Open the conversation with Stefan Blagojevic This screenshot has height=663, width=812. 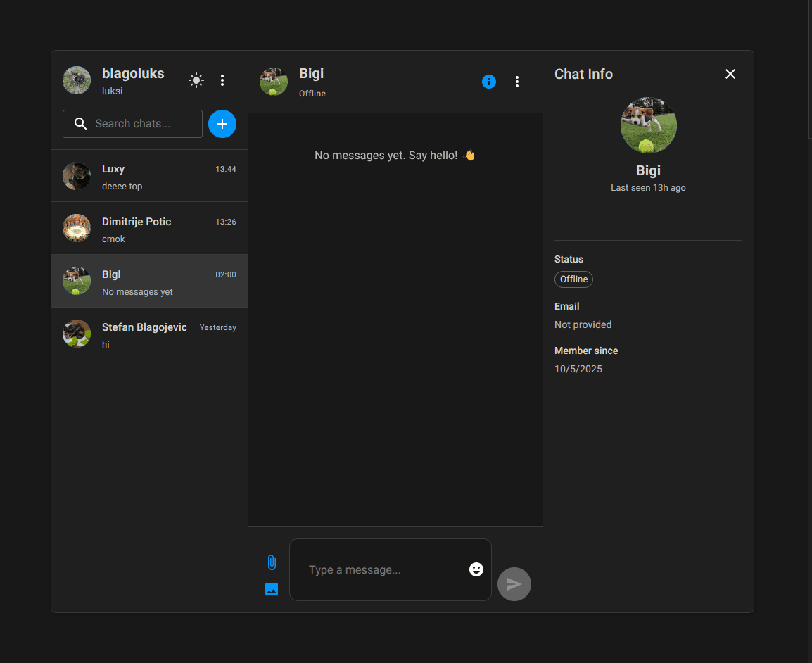(x=149, y=334)
